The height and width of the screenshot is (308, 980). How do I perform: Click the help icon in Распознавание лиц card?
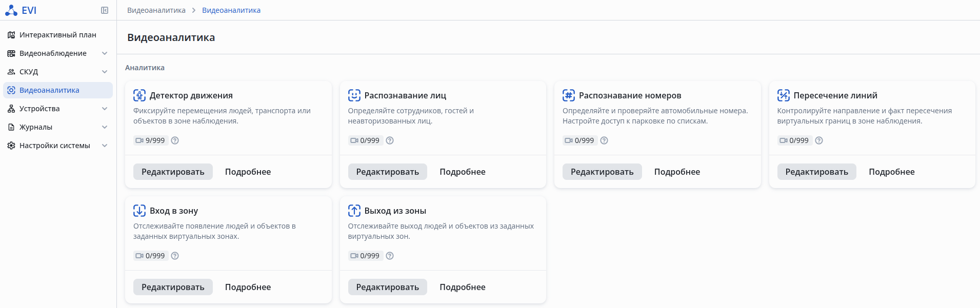click(390, 140)
